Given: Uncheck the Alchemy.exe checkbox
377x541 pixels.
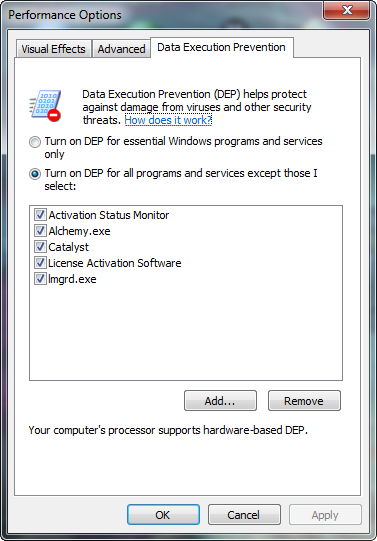Looking at the screenshot, I should point(40,230).
